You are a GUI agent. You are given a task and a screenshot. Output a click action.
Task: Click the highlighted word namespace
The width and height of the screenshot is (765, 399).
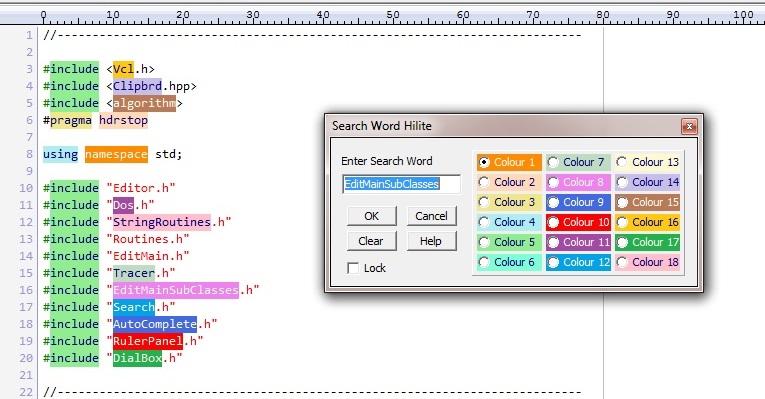tap(116, 154)
